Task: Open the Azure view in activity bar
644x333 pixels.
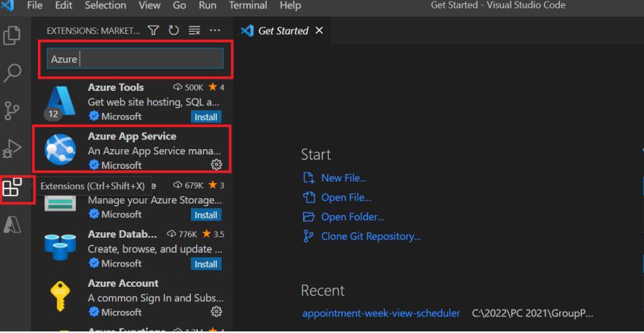Action: pyautogui.click(x=12, y=224)
